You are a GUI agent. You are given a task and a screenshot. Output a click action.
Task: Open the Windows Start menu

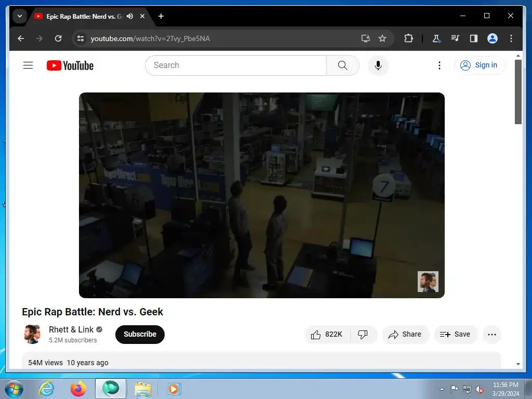click(x=14, y=389)
